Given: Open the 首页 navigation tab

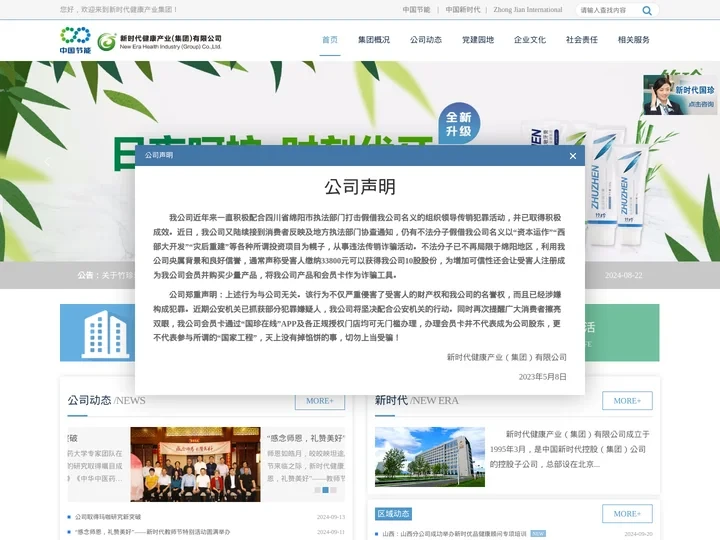Looking at the screenshot, I should [330, 40].
